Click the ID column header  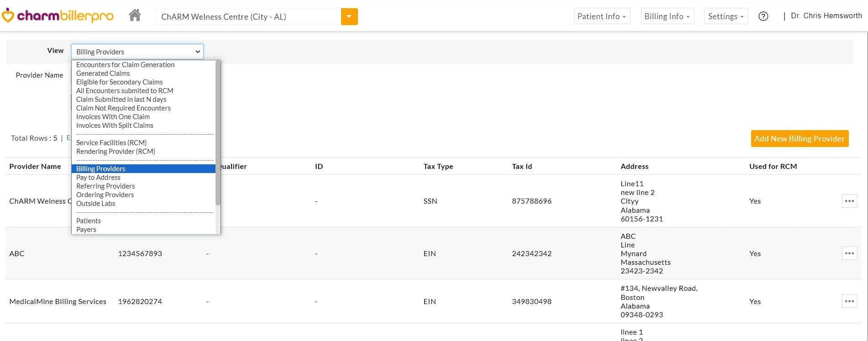319,167
